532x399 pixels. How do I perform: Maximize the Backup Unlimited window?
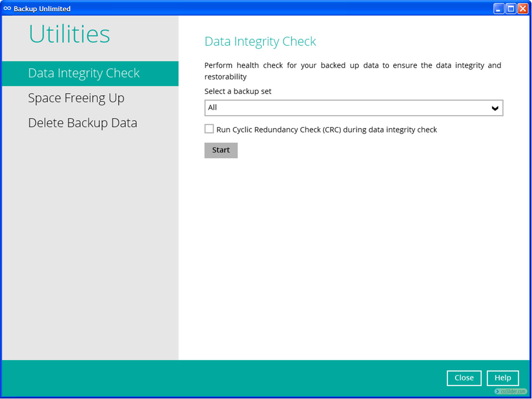[x=511, y=9]
